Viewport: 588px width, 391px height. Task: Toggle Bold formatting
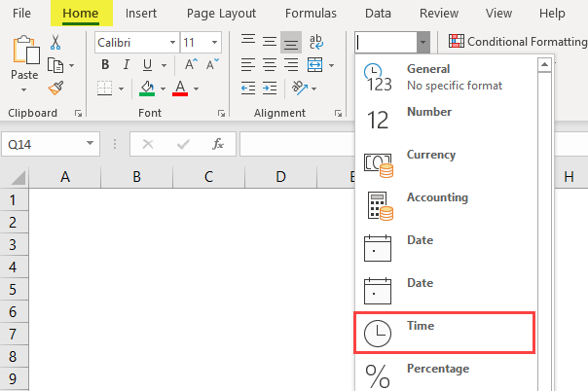tap(103, 65)
